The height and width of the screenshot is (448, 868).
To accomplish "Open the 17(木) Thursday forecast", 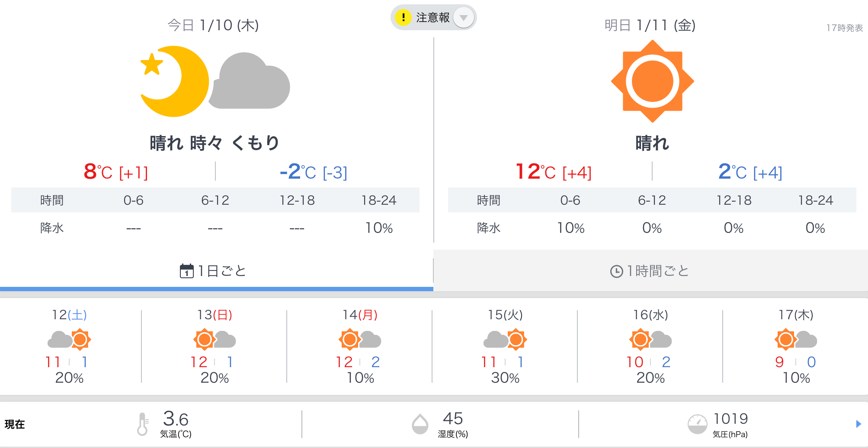I will [x=796, y=346].
